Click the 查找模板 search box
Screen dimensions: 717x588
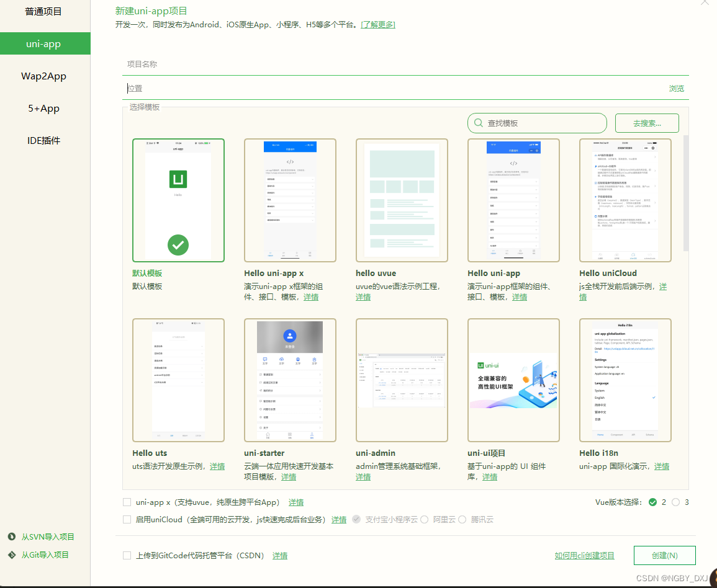pos(537,123)
